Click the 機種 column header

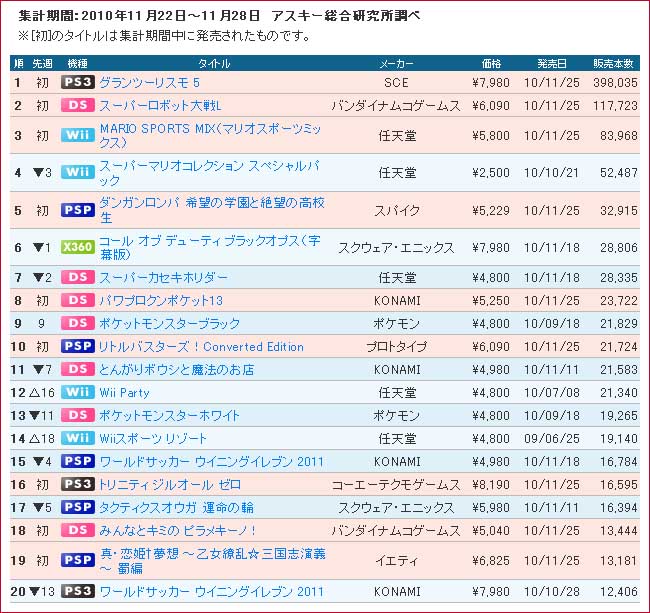tap(78, 63)
